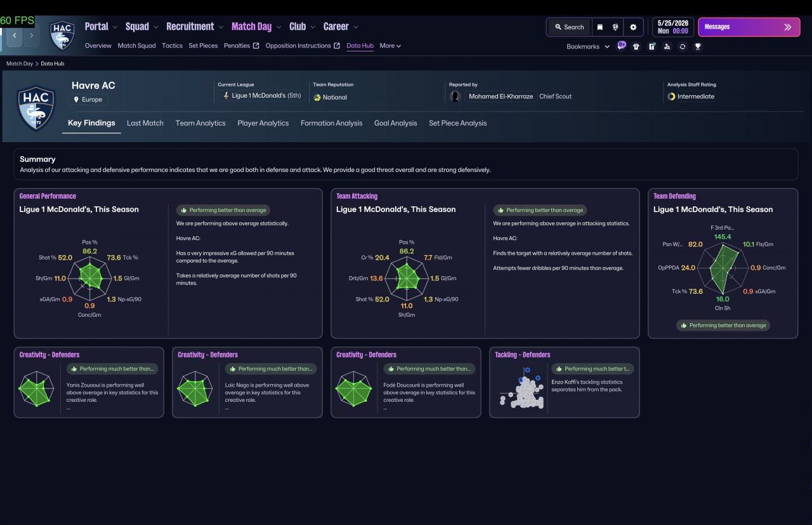Click the shirt shortcut icon
This screenshot has width=812, height=525.
pyautogui.click(x=636, y=46)
